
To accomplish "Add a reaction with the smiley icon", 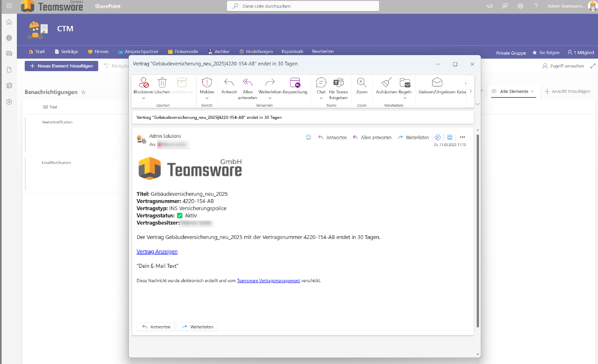I will coord(308,137).
